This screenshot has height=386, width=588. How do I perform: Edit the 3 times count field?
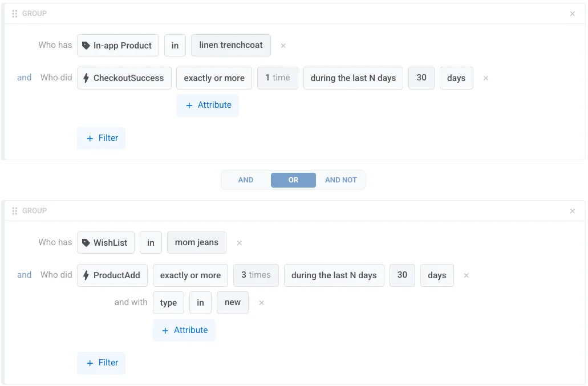click(x=256, y=275)
